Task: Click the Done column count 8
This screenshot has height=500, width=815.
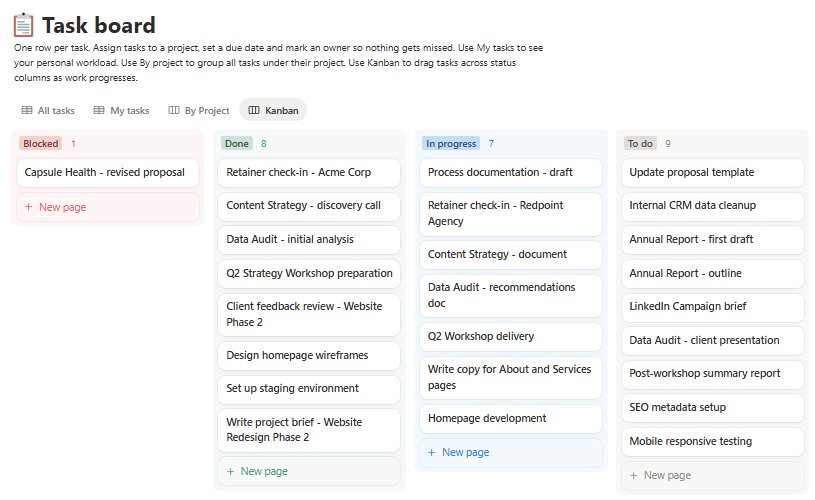Action: point(264,143)
